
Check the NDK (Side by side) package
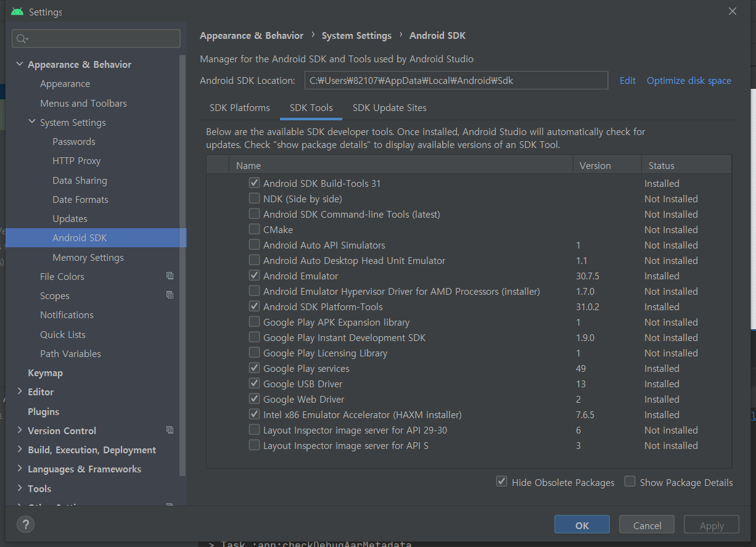(254, 198)
